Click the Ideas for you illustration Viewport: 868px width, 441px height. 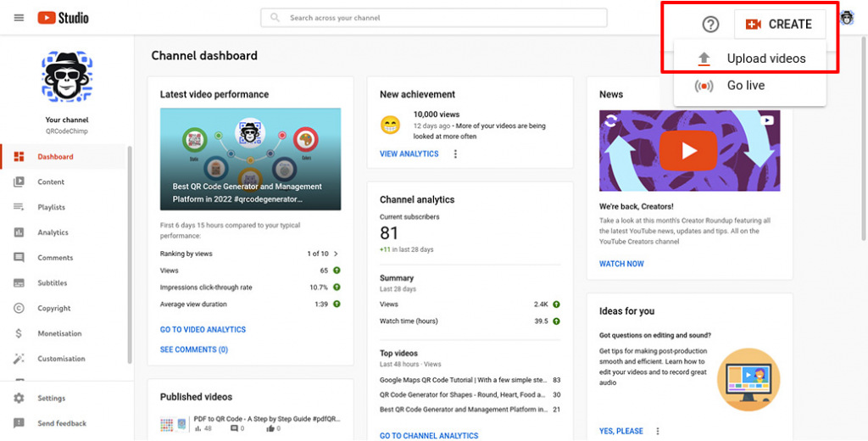pyautogui.click(x=748, y=379)
